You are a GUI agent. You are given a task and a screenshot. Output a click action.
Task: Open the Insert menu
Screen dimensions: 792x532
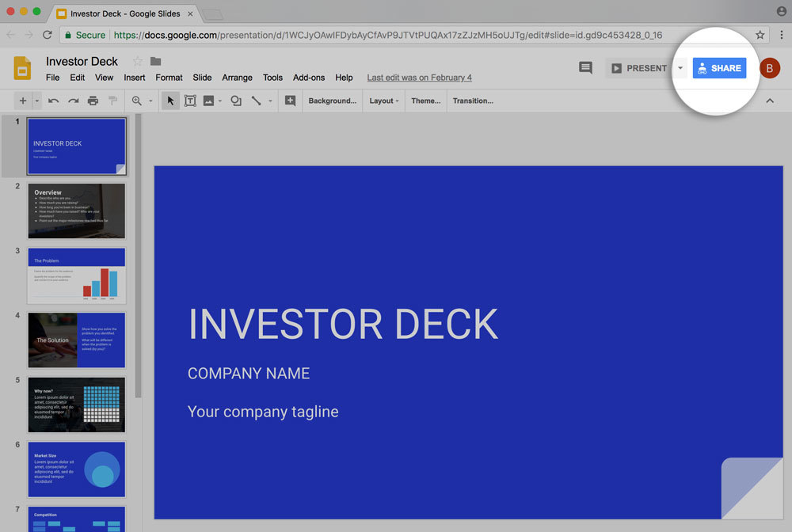[x=135, y=78]
